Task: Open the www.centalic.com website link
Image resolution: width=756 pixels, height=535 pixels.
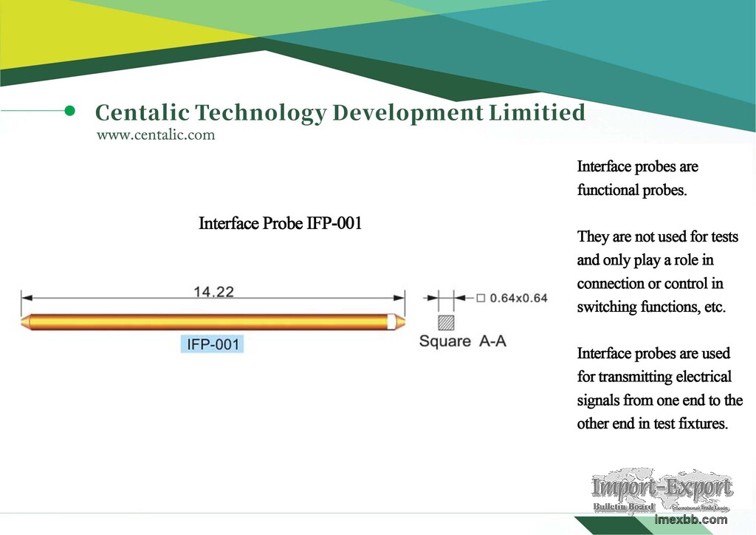Action: (x=156, y=134)
